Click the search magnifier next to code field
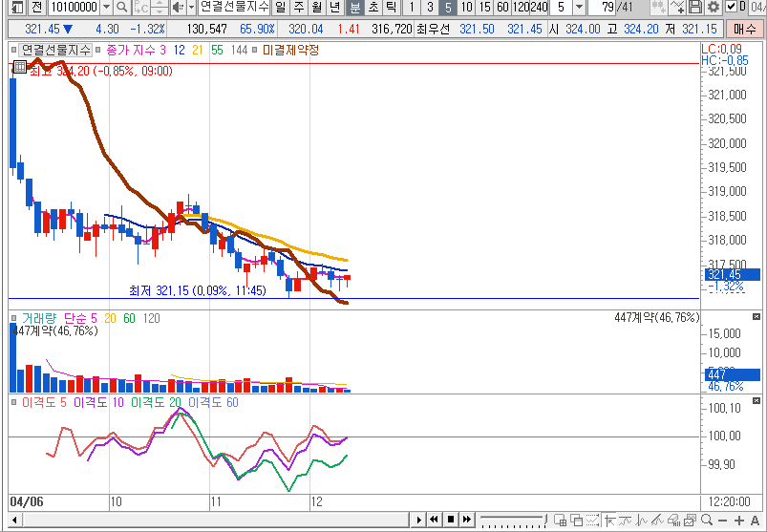767x532 pixels. [124, 8]
